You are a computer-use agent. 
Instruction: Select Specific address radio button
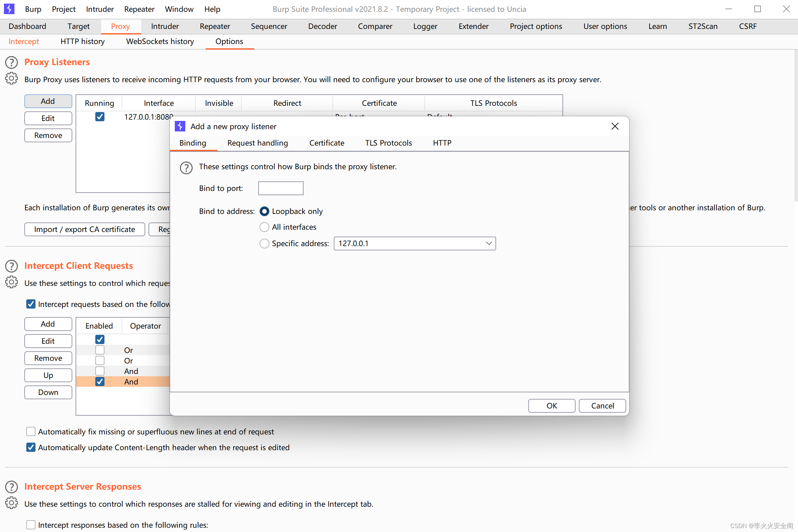coord(264,243)
